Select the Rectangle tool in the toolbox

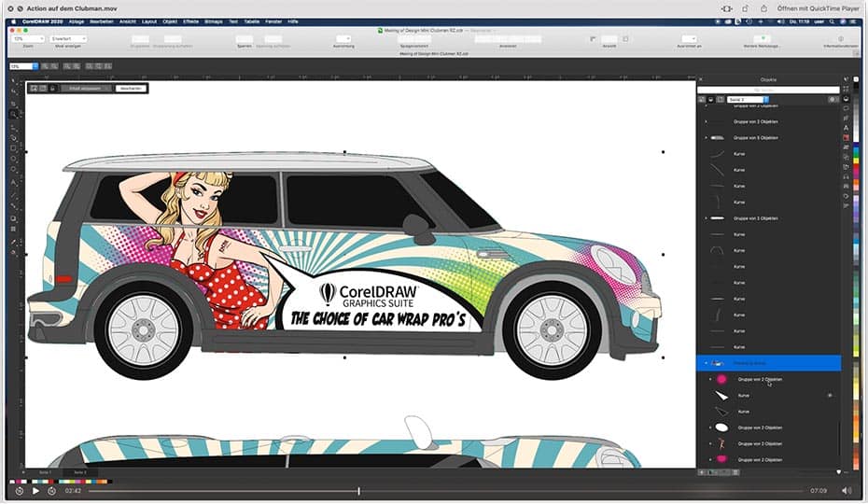[14, 148]
